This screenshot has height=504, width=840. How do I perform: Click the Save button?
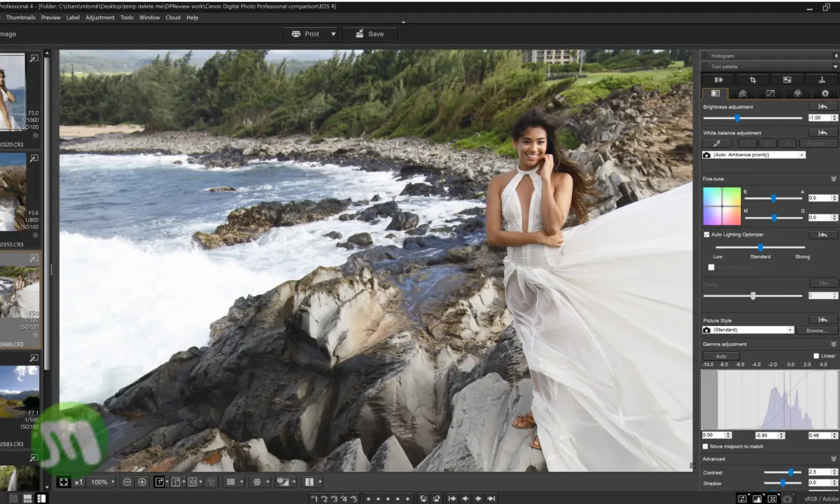pyautogui.click(x=370, y=34)
